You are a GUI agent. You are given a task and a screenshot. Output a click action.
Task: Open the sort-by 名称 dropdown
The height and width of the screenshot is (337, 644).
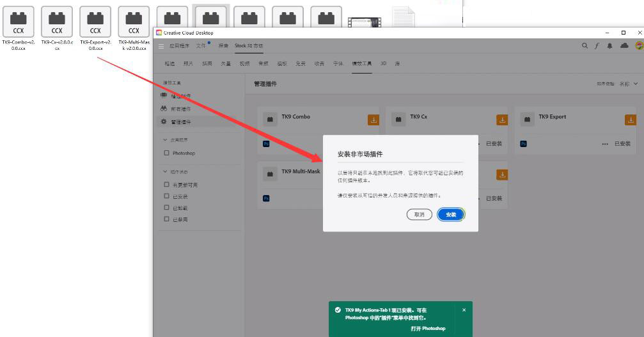[x=629, y=84]
